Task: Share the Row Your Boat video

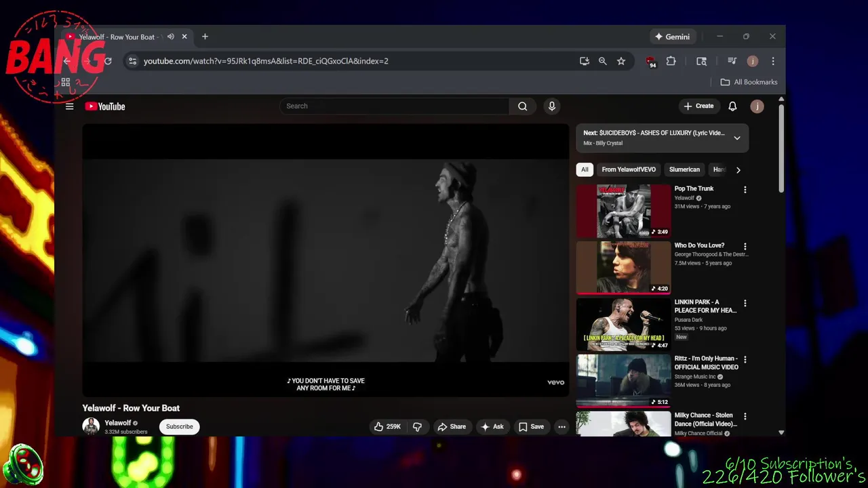Action: (x=452, y=427)
